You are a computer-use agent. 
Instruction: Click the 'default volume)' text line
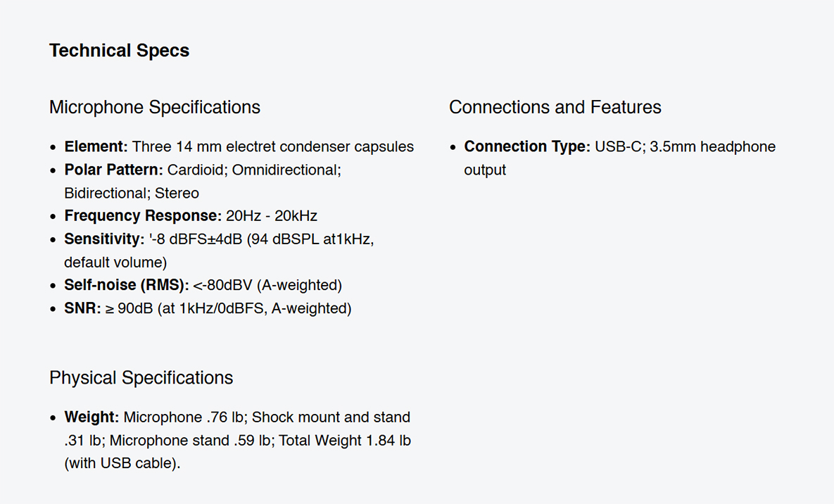coord(115,263)
